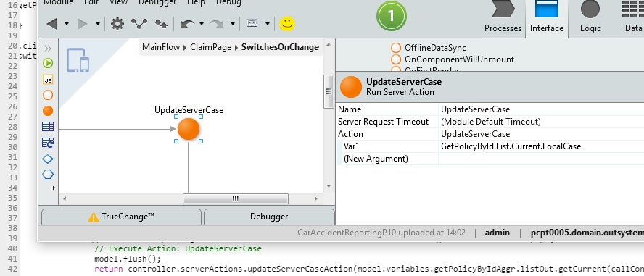
Task: Click the back navigation arrow icon
Action: point(51,24)
